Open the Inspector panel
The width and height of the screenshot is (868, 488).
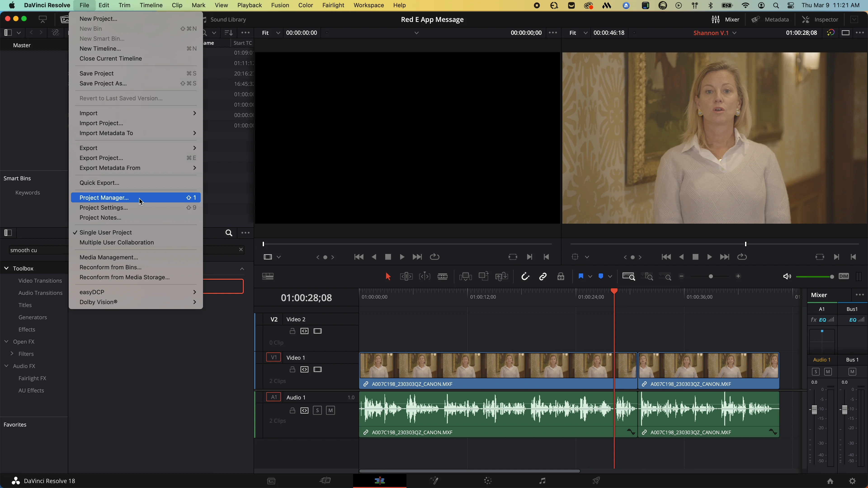click(820, 19)
